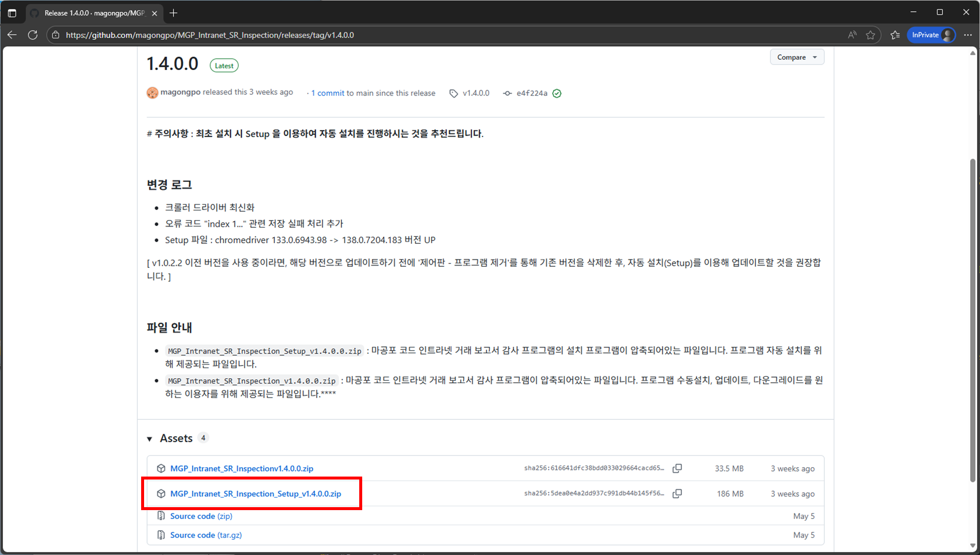This screenshot has width=980, height=555.
Task: Click the Latest release badge
Action: click(224, 66)
